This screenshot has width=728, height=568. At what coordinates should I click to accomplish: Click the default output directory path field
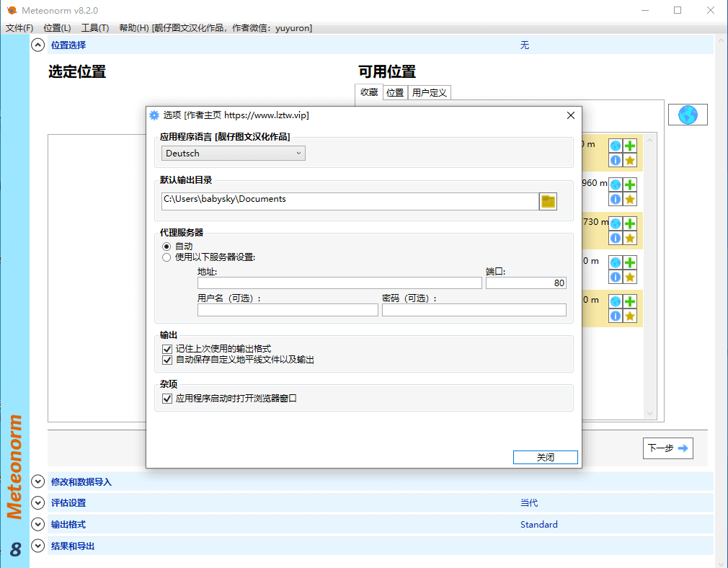pos(350,201)
